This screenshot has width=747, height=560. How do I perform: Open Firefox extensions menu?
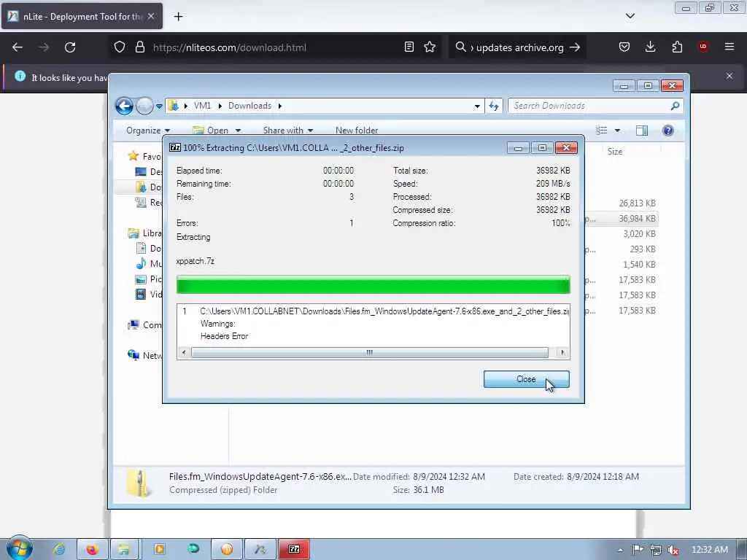[x=677, y=47]
